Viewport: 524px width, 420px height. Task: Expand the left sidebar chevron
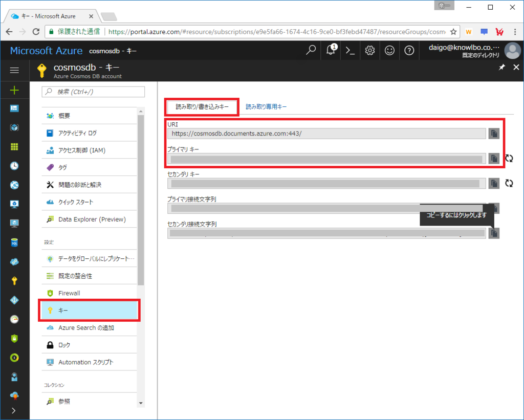(x=14, y=411)
